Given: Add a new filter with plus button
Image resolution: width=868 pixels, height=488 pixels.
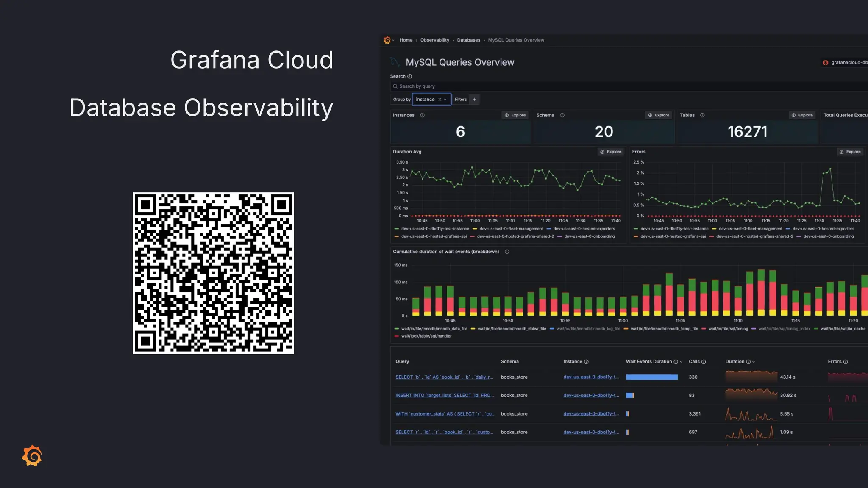Looking at the screenshot, I should [x=474, y=100].
